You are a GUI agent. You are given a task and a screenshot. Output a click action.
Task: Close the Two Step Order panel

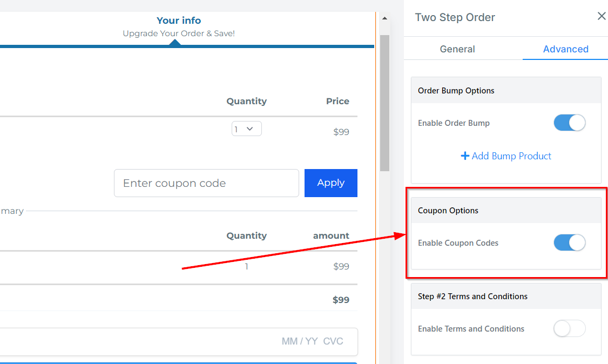[x=602, y=17]
